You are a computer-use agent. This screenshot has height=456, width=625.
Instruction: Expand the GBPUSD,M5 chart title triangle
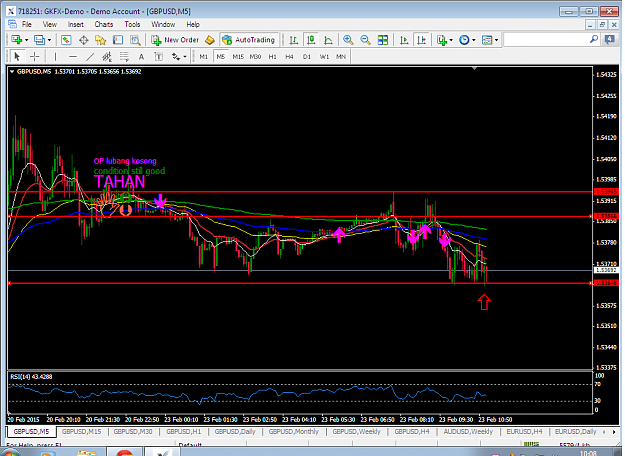click(x=12, y=72)
